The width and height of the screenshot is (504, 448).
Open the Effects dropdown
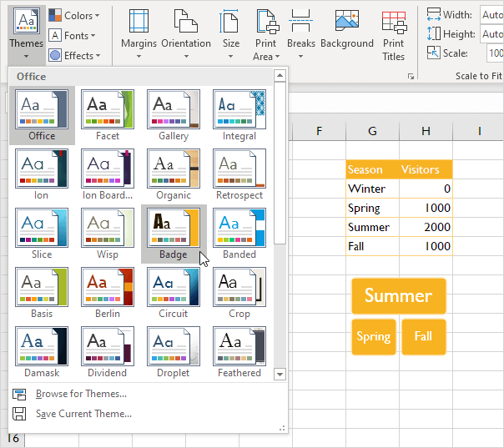(x=73, y=56)
